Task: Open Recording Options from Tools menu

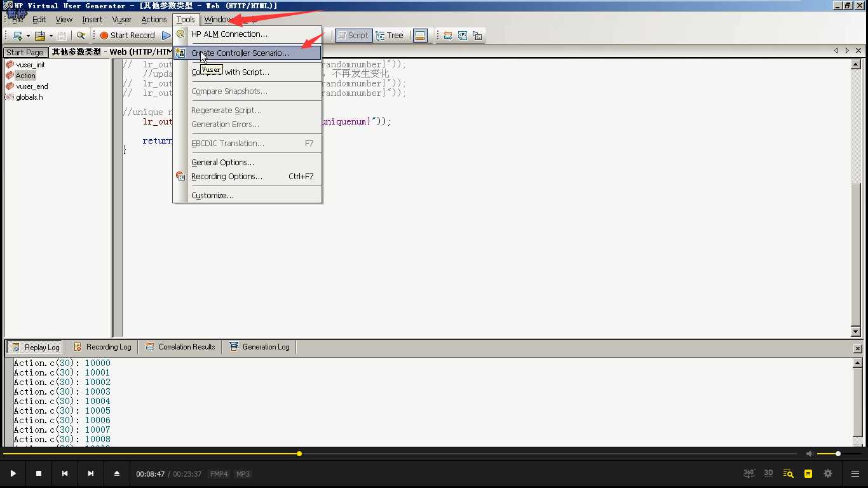Action: [x=248, y=176]
